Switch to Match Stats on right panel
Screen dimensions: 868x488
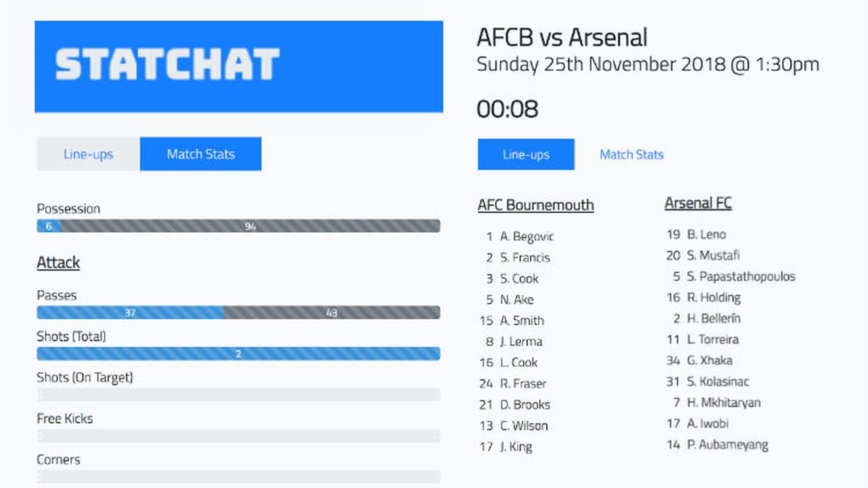tap(631, 155)
